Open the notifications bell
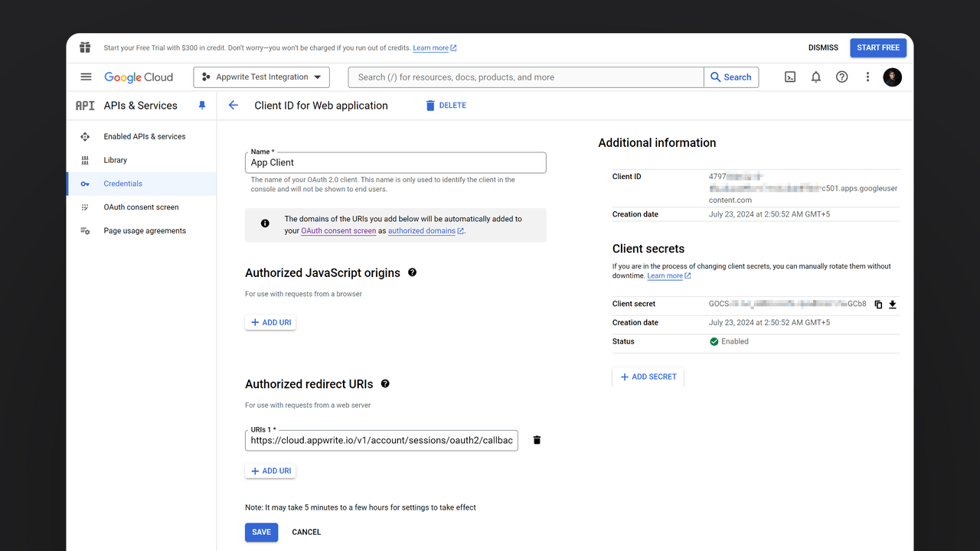 pos(815,77)
